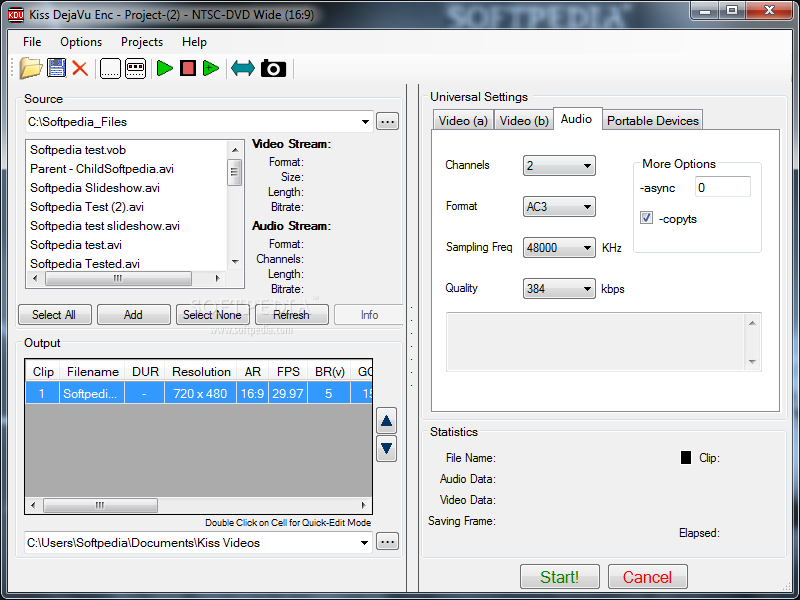Select Softpedia Tested.avi file
The height and width of the screenshot is (600, 800).
pyautogui.click(x=85, y=263)
